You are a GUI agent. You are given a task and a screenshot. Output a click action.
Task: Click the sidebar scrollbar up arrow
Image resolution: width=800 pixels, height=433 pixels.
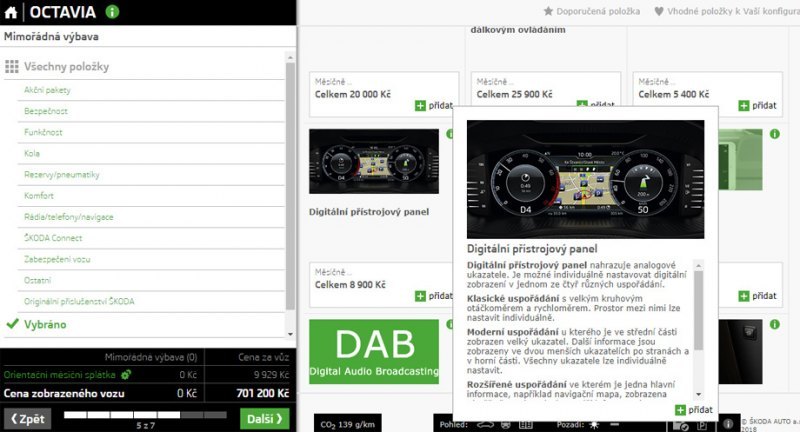(290, 57)
